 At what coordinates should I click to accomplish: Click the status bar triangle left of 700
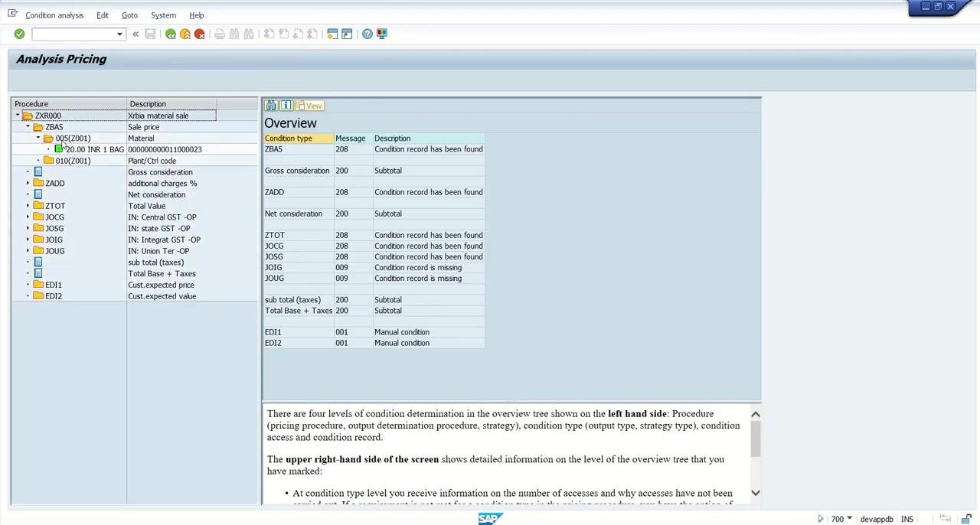(821, 519)
